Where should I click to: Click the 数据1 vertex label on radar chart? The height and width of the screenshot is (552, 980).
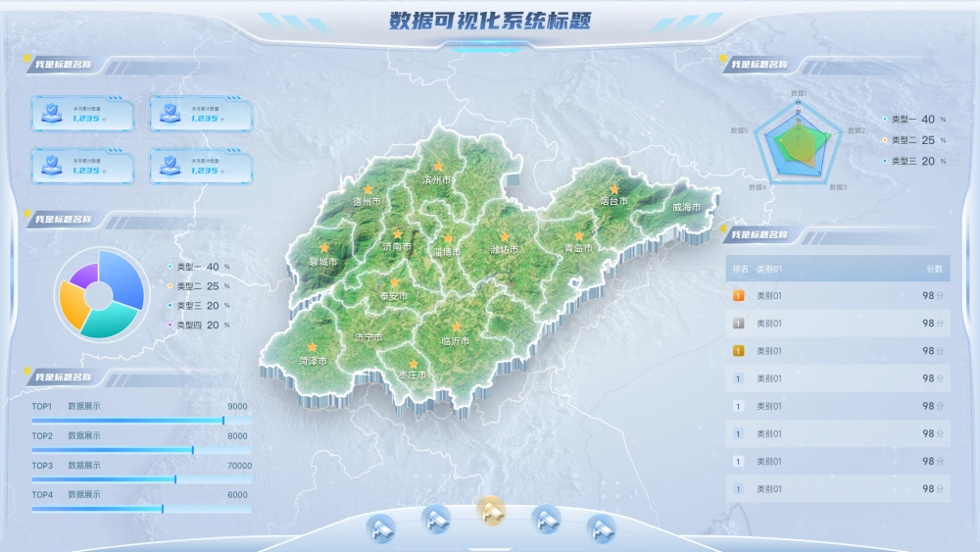pos(798,93)
